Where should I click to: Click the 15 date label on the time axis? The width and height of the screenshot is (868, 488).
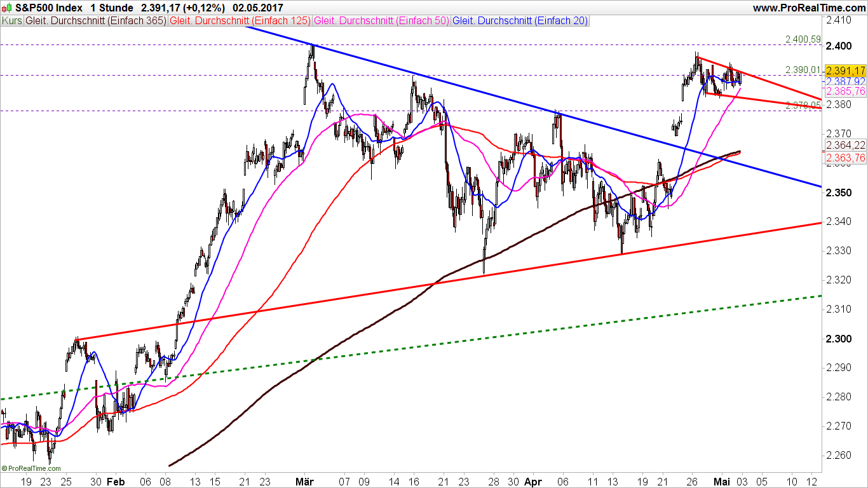point(215,481)
